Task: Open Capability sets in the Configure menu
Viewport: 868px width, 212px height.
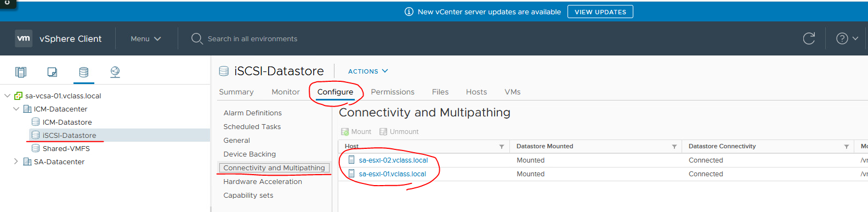Action: [248, 195]
